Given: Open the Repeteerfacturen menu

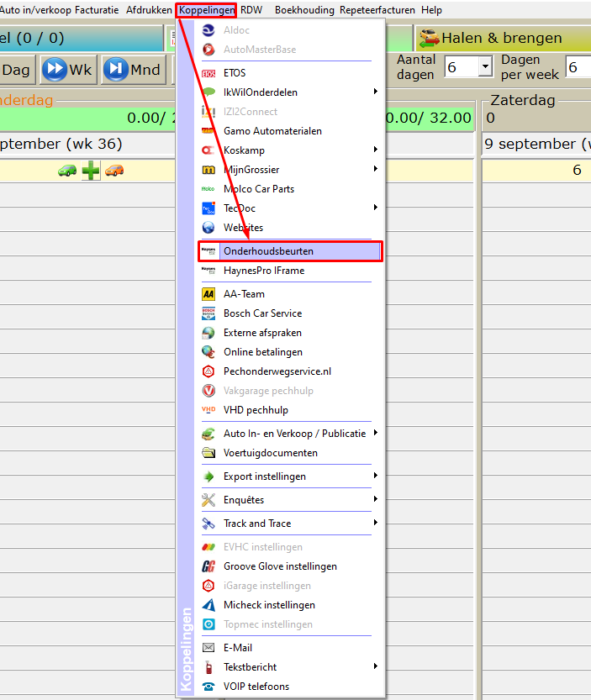Looking at the screenshot, I should coord(377,10).
